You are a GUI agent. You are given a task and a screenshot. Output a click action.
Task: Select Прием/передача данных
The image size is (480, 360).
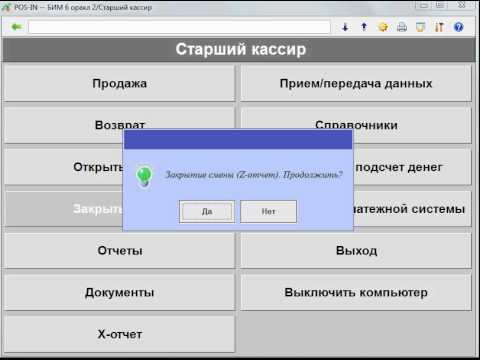[x=356, y=83]
